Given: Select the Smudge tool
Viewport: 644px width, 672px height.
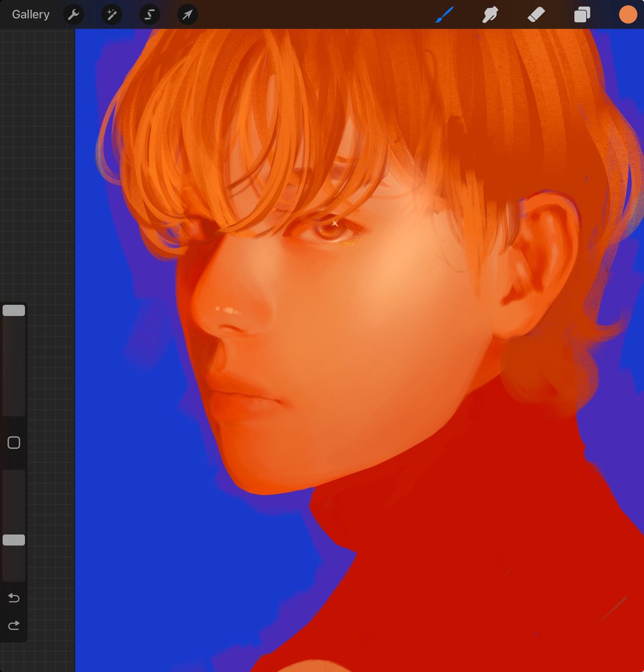Looking at the screenshot, I should tap(490, 15).
